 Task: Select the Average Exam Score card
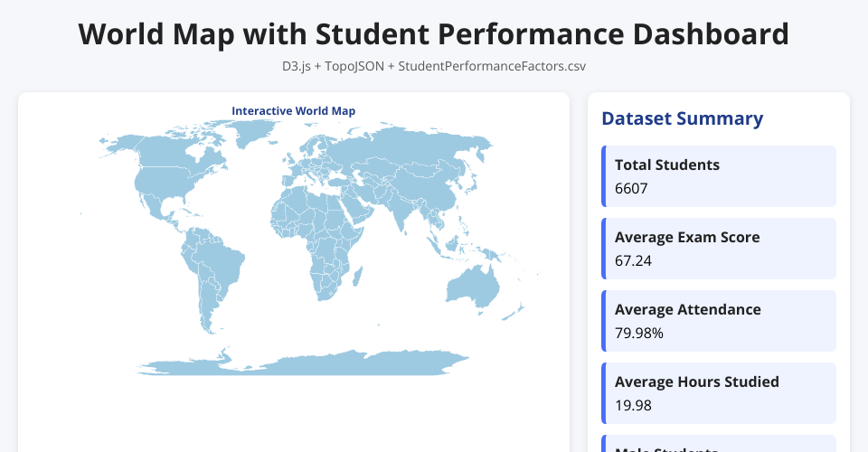tap(719, 249)
